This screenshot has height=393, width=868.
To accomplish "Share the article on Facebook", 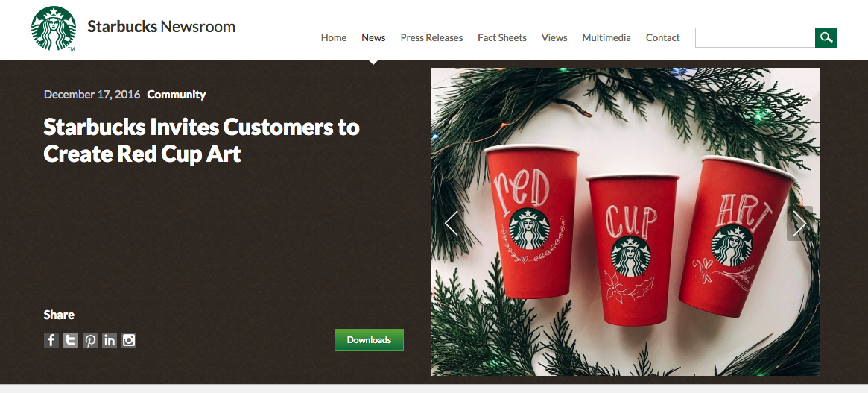I will click(51, 340).
